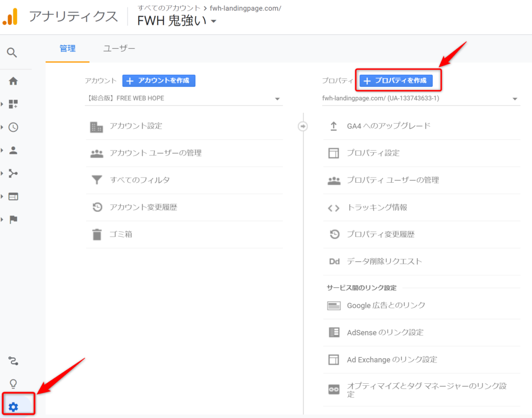Click the Dd データ削除リクエスト icon
532x418 pixels.
(x=334, y=261)
